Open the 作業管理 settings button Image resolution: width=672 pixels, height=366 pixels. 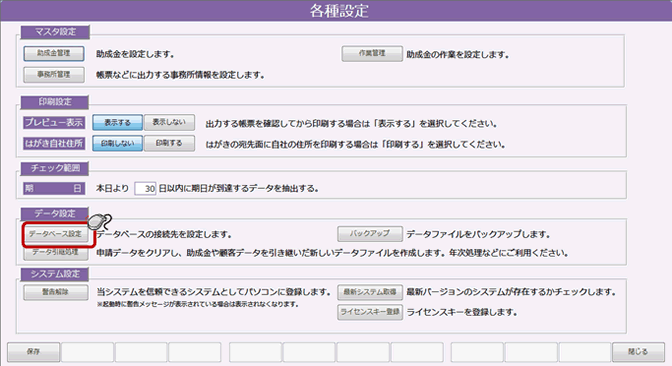(x=372, y=54)
